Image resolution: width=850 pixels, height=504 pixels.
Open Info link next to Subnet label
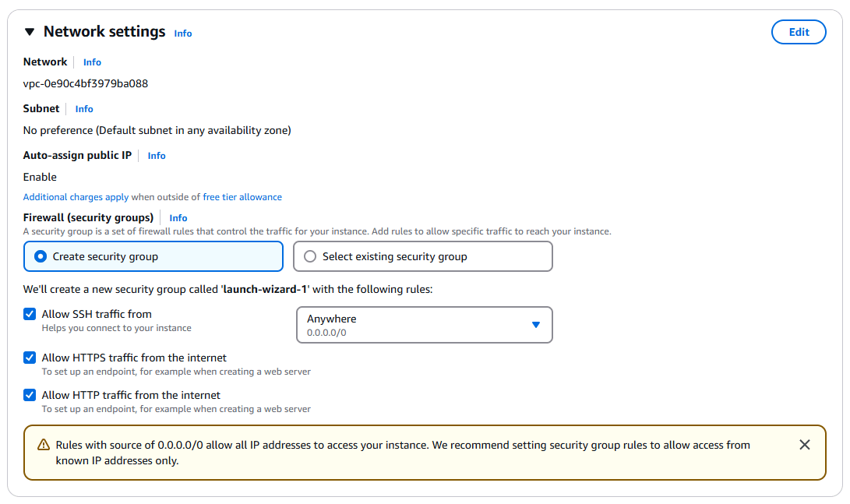point(84,109)
